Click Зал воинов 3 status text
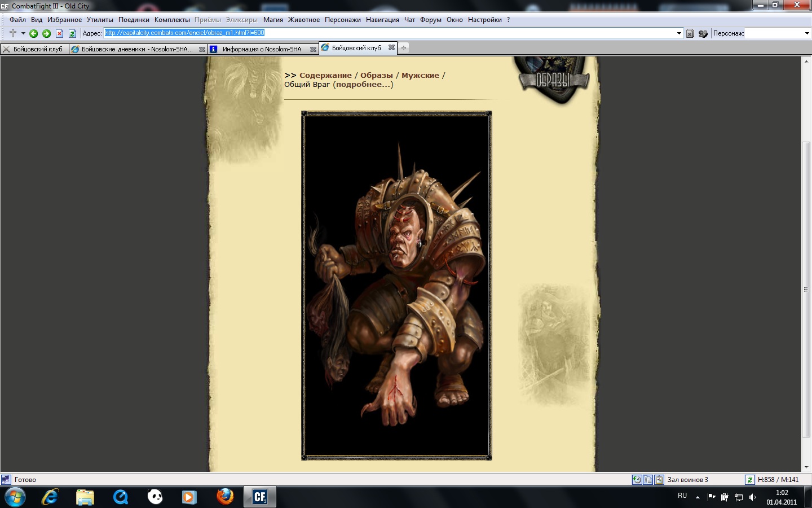Viewport: 812px width, 508px height. point(687,480)
